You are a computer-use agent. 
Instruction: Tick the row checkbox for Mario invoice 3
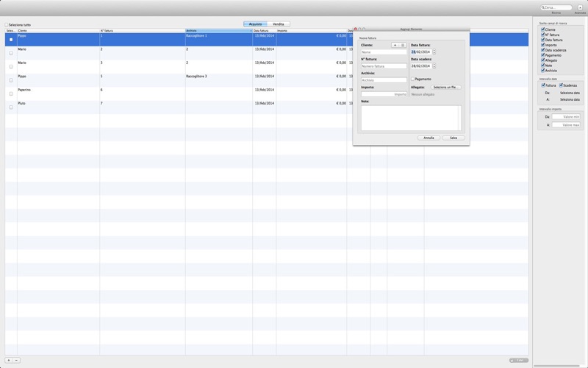(x=11, y=66)
